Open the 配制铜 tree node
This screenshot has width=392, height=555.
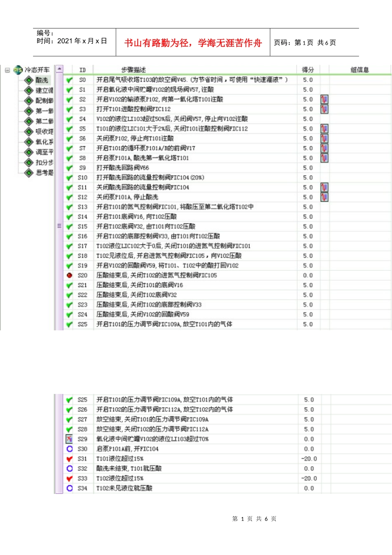[x=44, y=101]
